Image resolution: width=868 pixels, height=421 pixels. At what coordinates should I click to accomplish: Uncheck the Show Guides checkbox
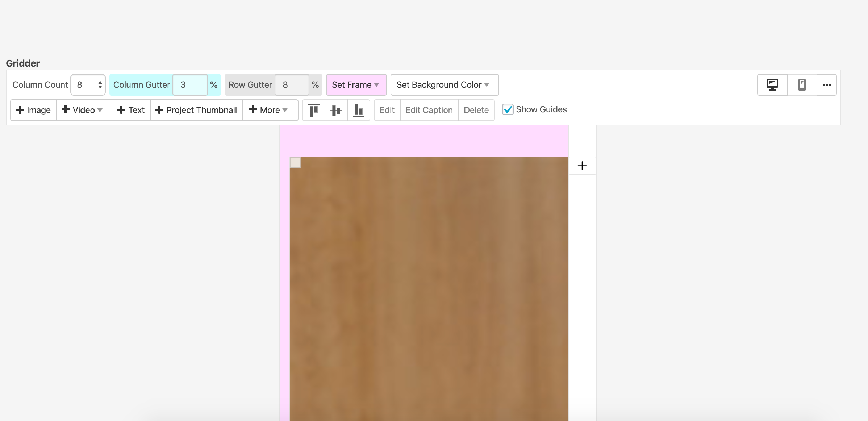[x=508, y=109]
